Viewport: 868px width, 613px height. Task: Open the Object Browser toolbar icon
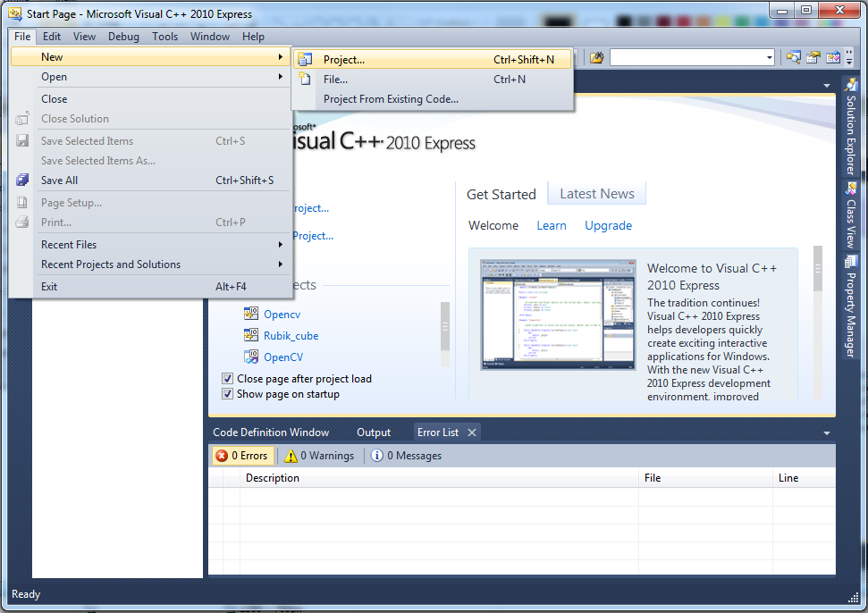[832, 57]
